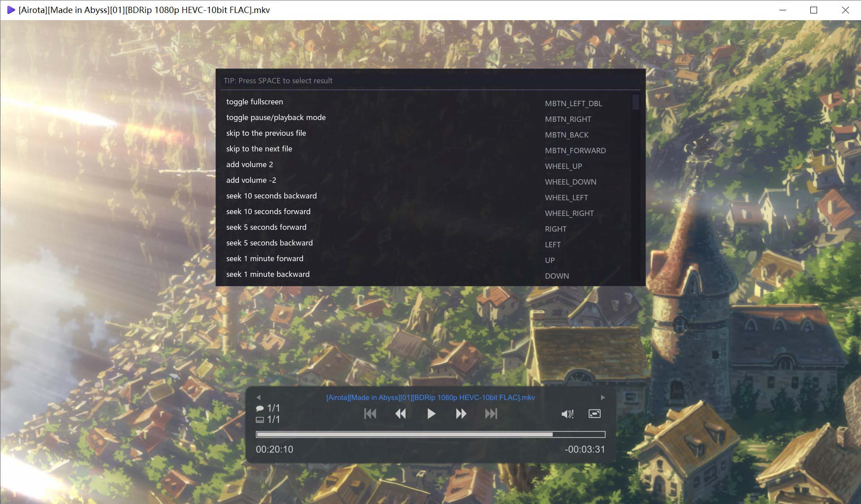Click the fast-forward double-arrow icon
This screenshot has height=504, width=861.
coord(461,414)
